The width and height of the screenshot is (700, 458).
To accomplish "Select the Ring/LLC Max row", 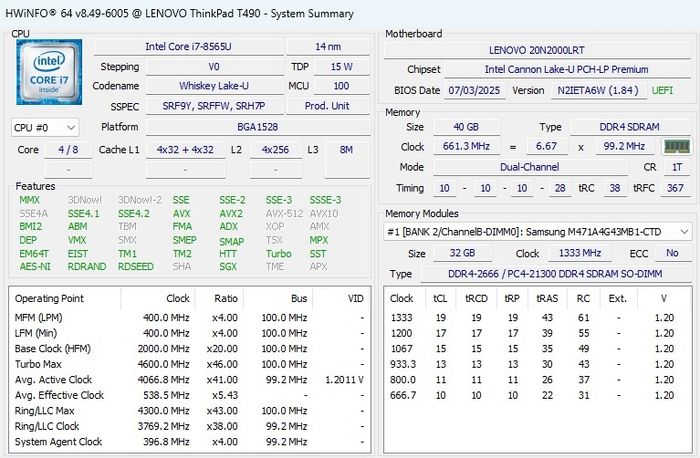I will tap(189, 411).
